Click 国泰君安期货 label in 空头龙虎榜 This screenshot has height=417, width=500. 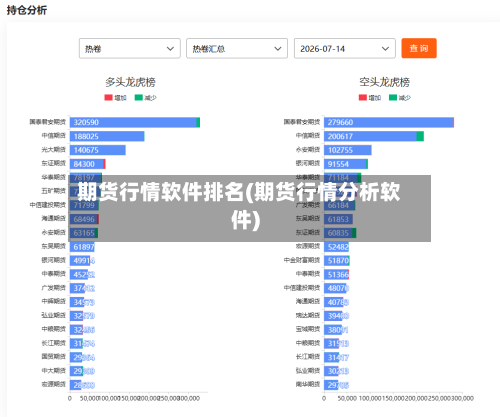[302, 122]
